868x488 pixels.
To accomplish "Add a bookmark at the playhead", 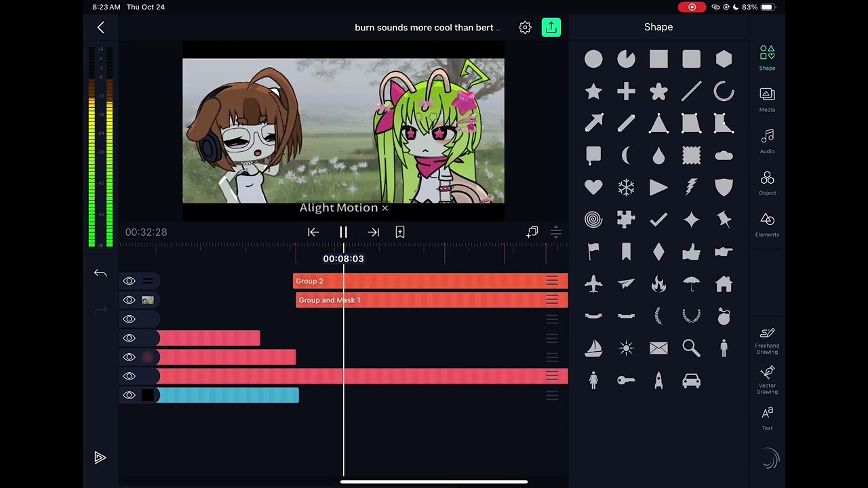I will (400, 232).
